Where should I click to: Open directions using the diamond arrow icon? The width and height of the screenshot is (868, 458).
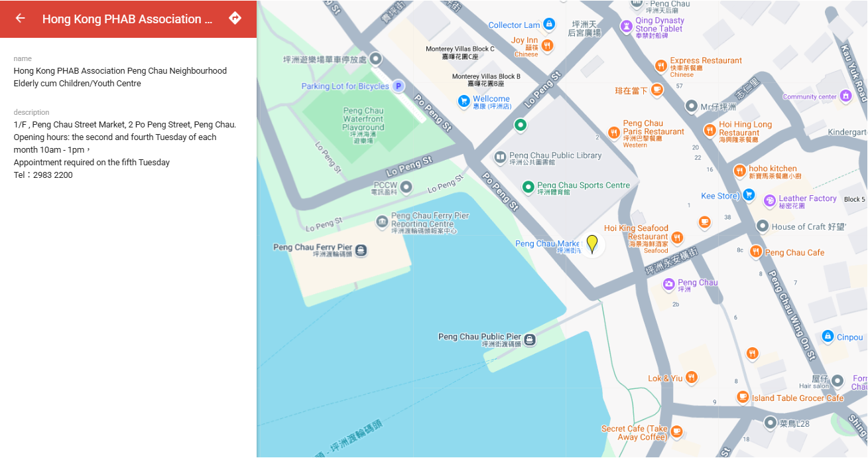pyautogui.click(x=235, y=18)
